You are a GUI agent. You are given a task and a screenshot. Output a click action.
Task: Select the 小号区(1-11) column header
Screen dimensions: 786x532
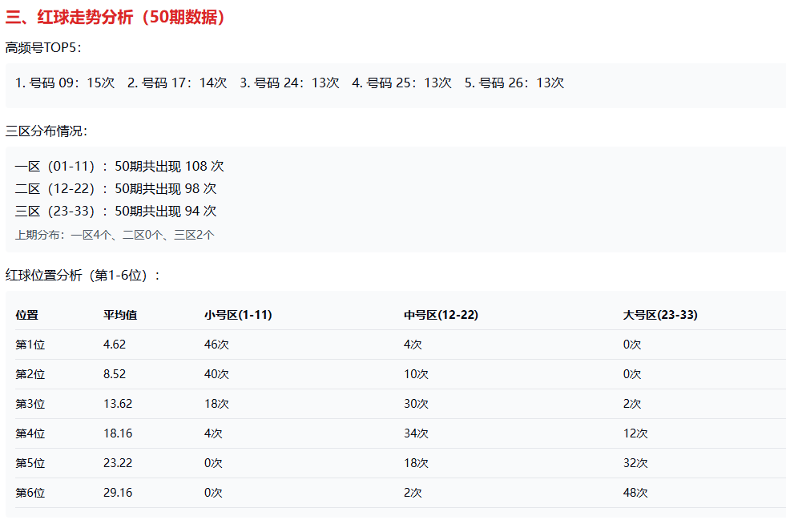click(238, 315)
